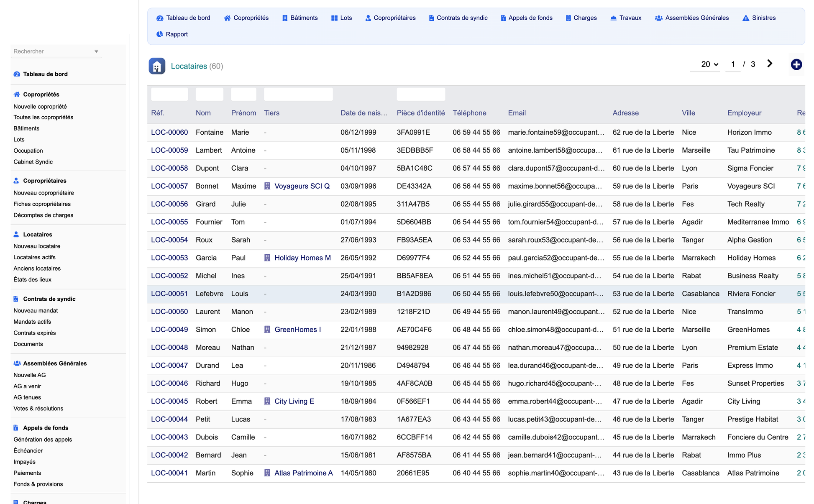
Task: Click building icon beside GreenHomes I
Action: 267,330
